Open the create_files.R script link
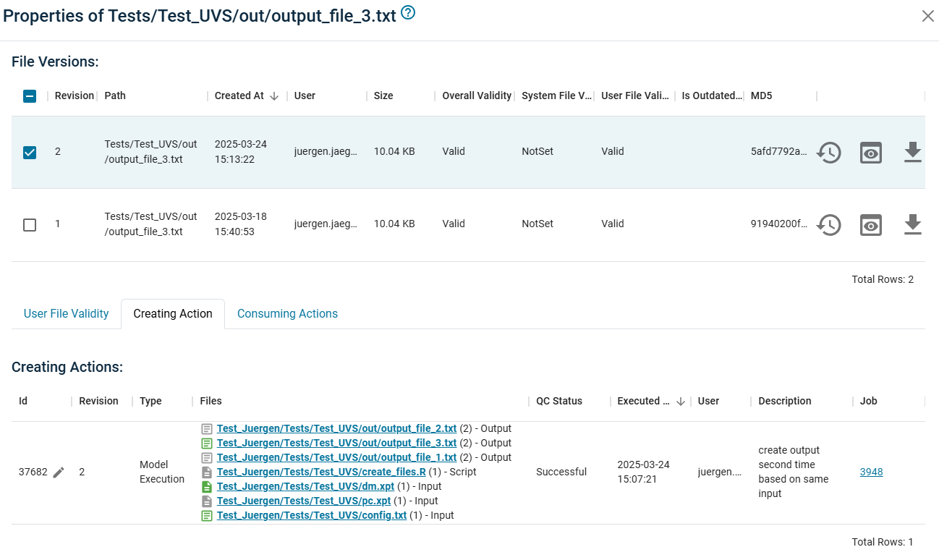The image size is (939, 560). pyautogui.click(x=321, y=472)
